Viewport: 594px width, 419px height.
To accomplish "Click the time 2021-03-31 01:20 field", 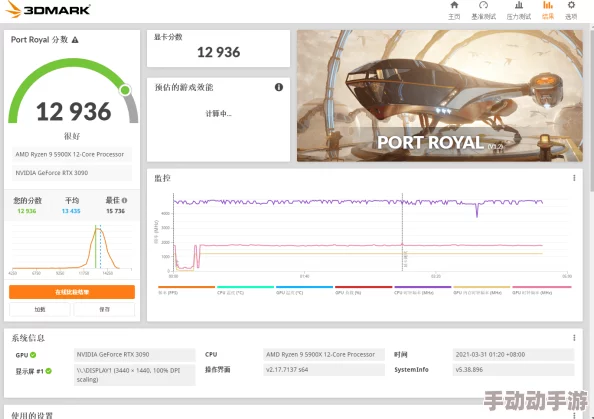I will coord(513,355).
